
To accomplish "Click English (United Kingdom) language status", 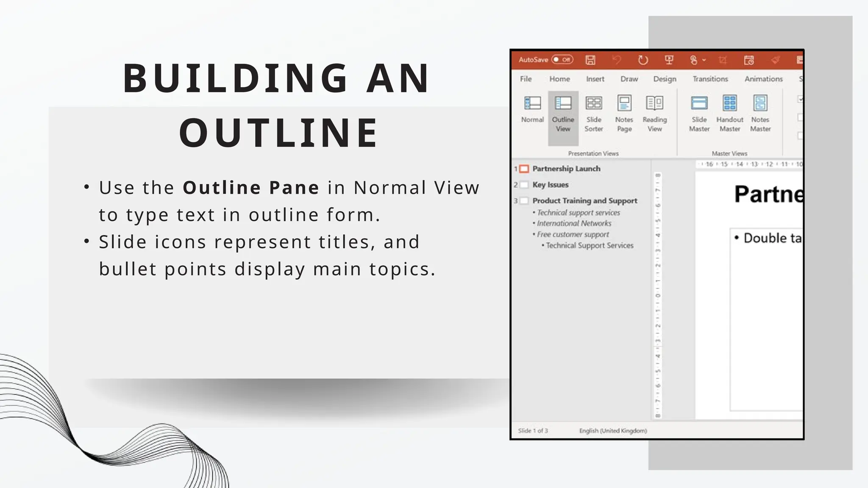I will click(613, 431).
